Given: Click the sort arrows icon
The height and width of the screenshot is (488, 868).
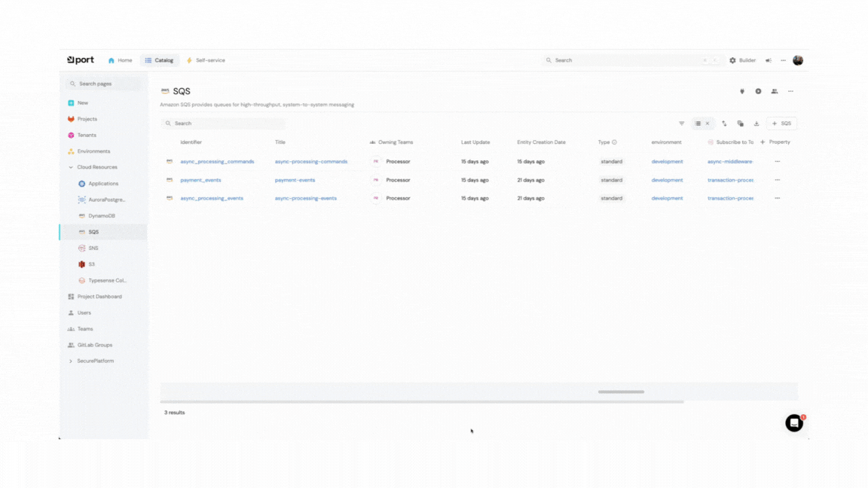Looking at the screenshot, I should point(724,124).
